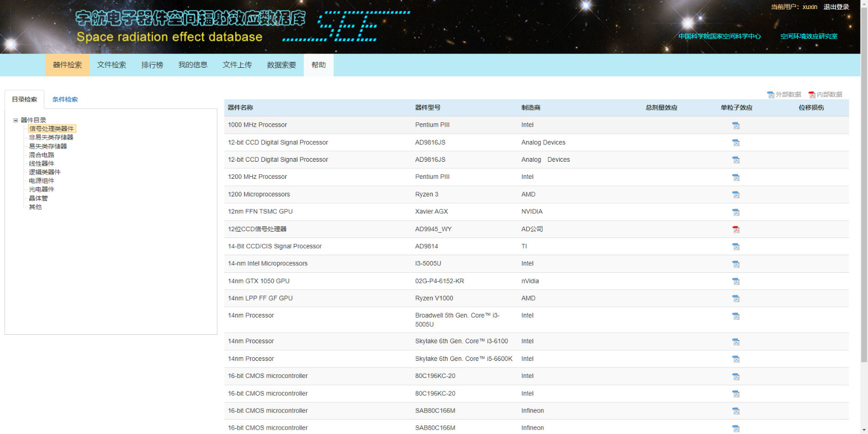The width and height of the screenshot is (868, 434).
Task: Click 总剂量效应 column header
Action: [x=661, y=108]
